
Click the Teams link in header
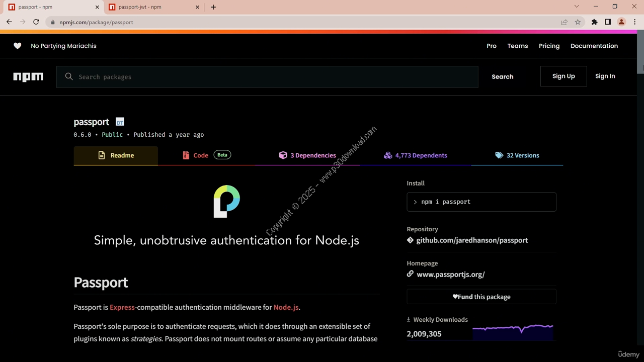click(x=518, y=46)
